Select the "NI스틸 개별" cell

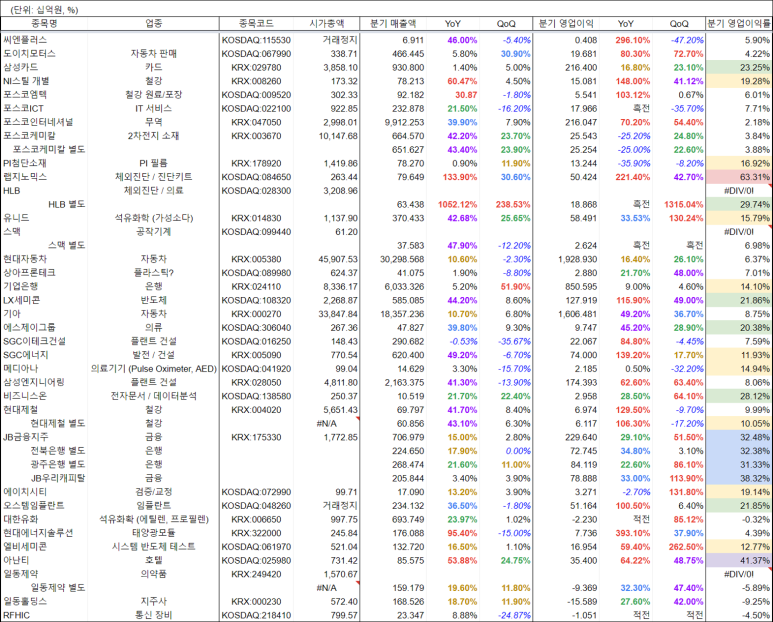(x=26, y=81)
